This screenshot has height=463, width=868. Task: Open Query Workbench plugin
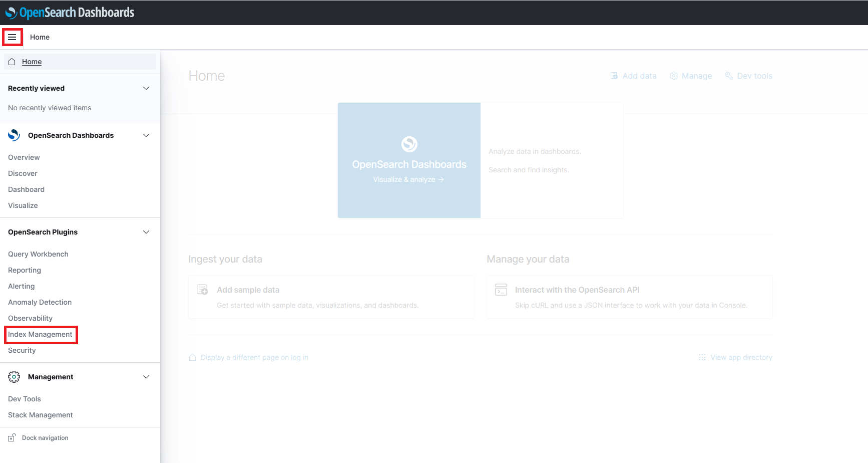tap(38, 254)
